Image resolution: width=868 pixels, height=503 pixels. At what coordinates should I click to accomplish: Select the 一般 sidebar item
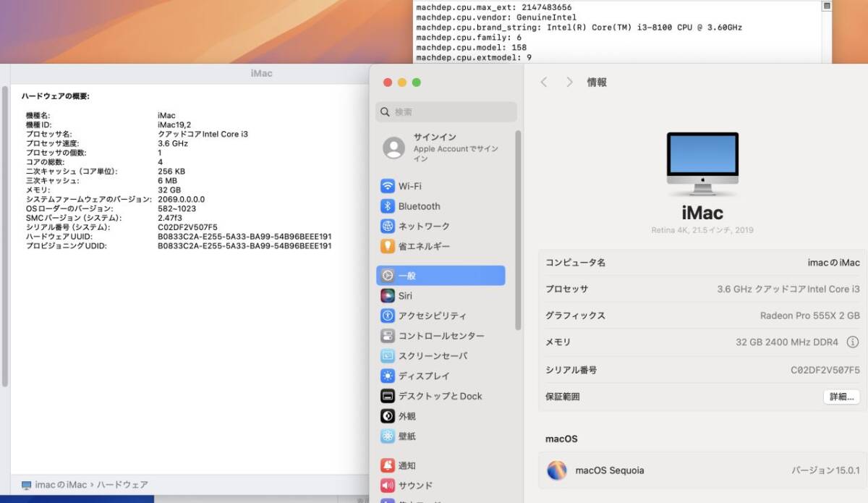(409, 275)
